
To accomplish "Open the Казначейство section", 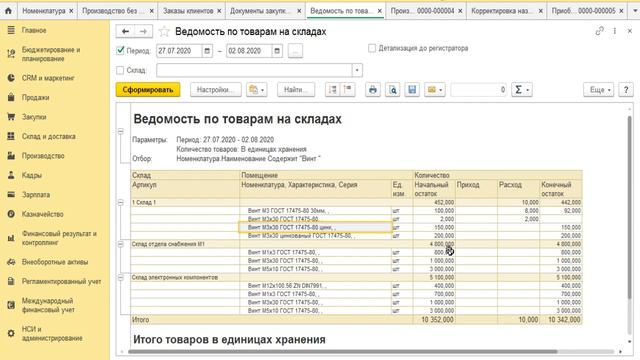I will coord(42,214).
